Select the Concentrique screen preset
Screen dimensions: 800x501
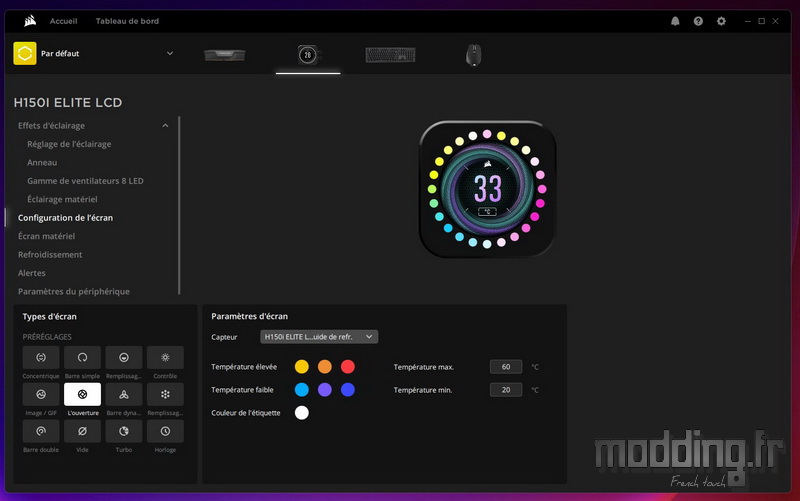tap(41, 357)
